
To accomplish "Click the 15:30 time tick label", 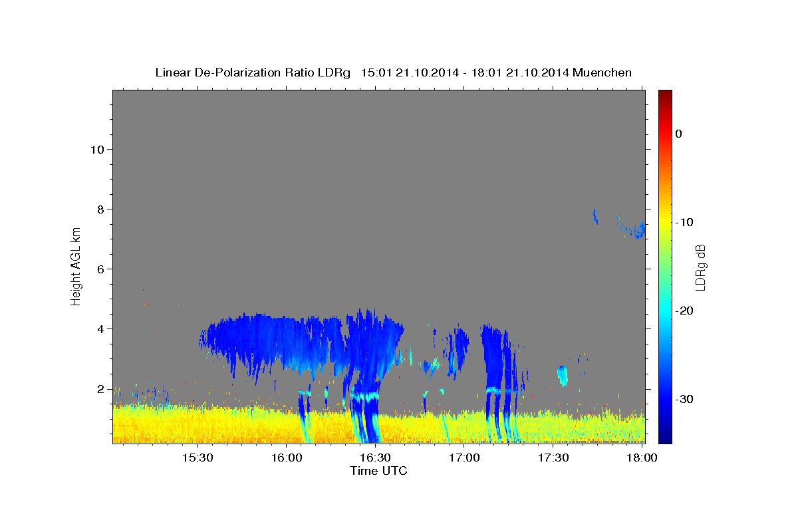I will (x=198, y=458).
